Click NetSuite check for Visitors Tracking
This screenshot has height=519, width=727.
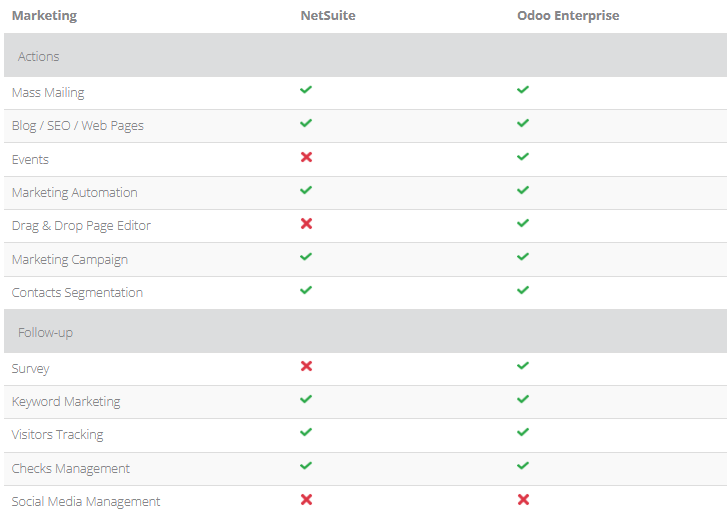[x=306, y=432]
